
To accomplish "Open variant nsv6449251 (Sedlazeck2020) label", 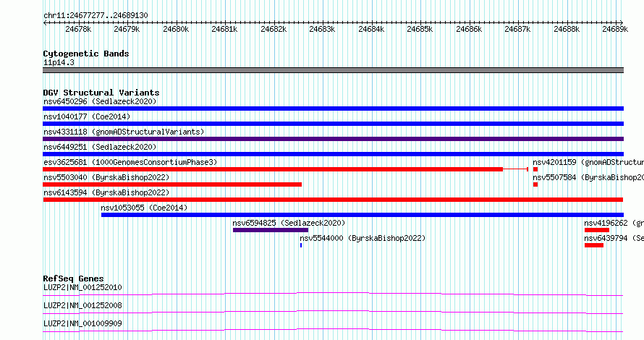I will tap(100, 147).
